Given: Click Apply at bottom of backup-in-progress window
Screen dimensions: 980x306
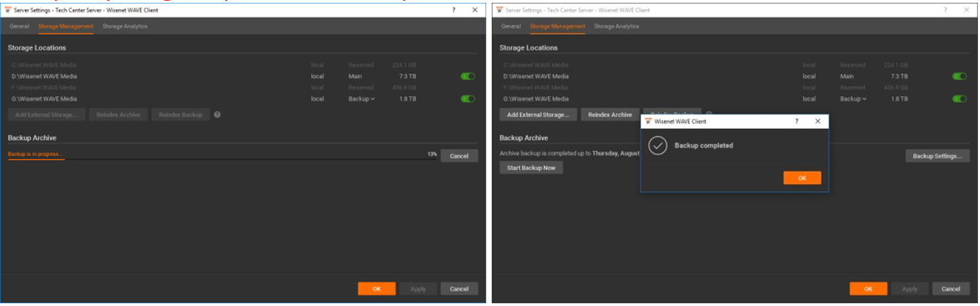Looking at the screenshot, I should pyautogui.click(x=418, y=289).
